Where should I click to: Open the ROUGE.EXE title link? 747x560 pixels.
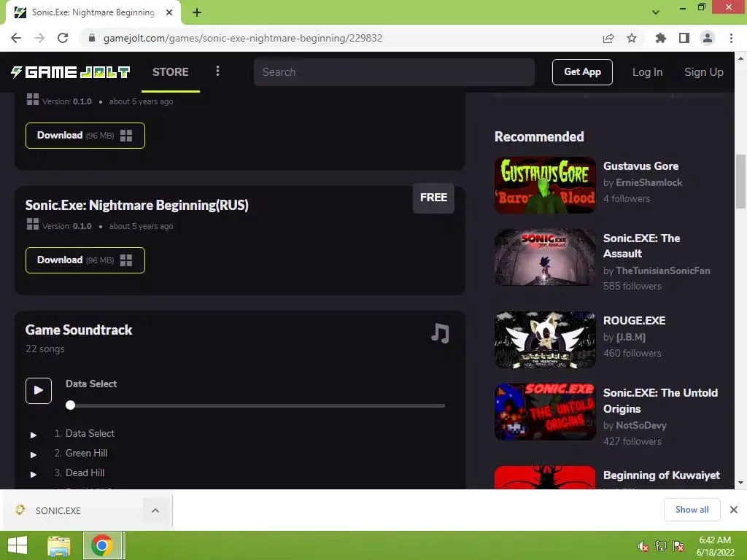point(634,321)
